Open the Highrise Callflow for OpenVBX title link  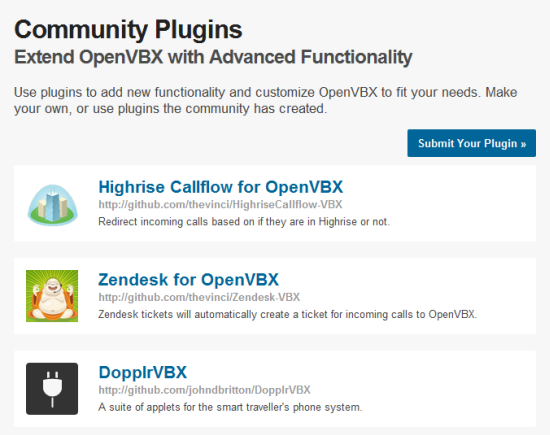click(x=221, y=187)
